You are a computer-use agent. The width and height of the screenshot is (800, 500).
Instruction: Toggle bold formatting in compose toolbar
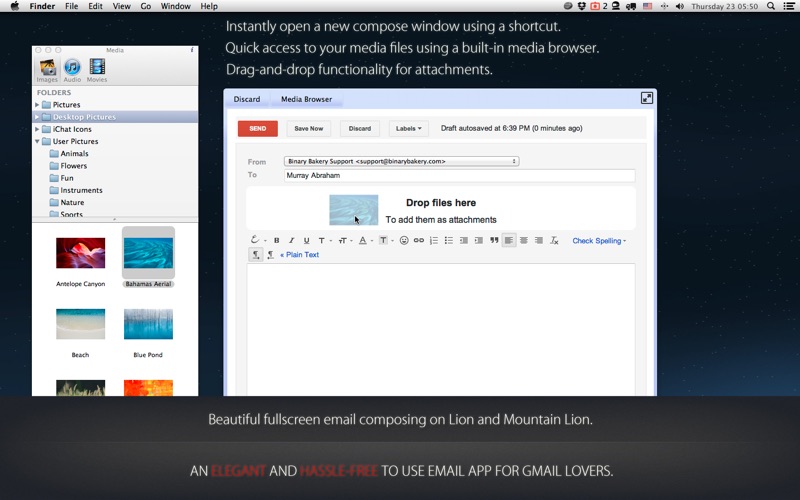tap(277, 240)
